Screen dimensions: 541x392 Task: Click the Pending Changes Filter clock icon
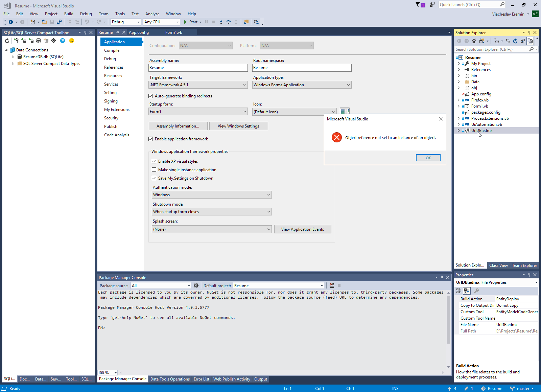(x=497, y=41)
